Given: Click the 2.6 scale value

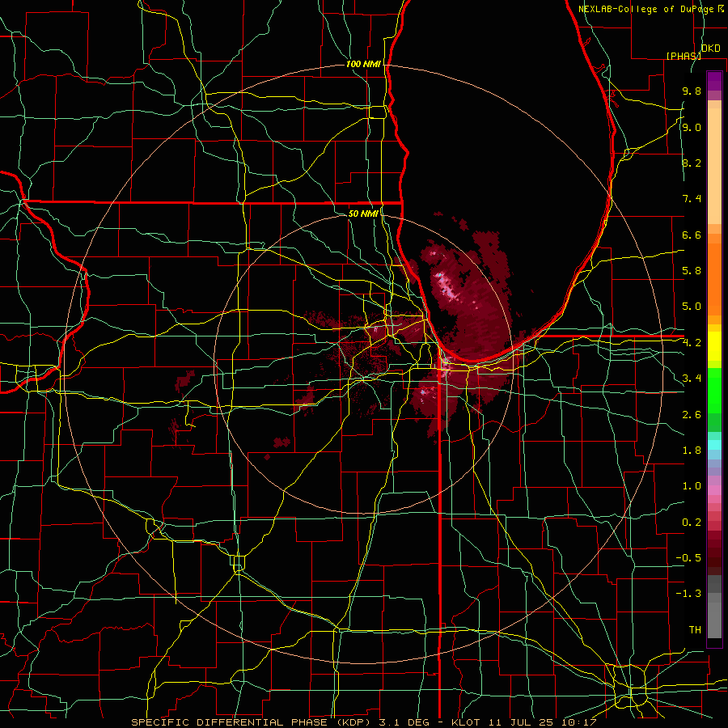Looking at the screenshot, I should (692, 414).
